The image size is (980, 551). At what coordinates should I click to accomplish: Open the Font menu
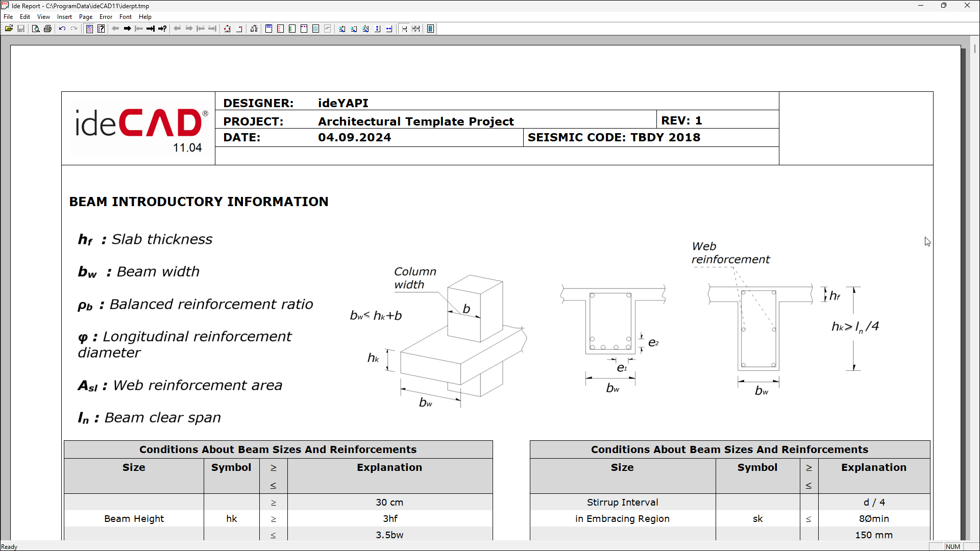pos(125,17)
